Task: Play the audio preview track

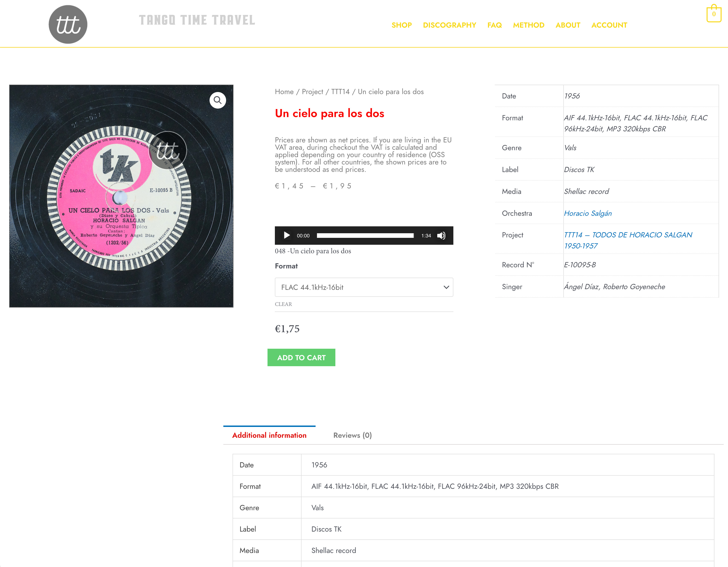Action: tap(286, 235)
